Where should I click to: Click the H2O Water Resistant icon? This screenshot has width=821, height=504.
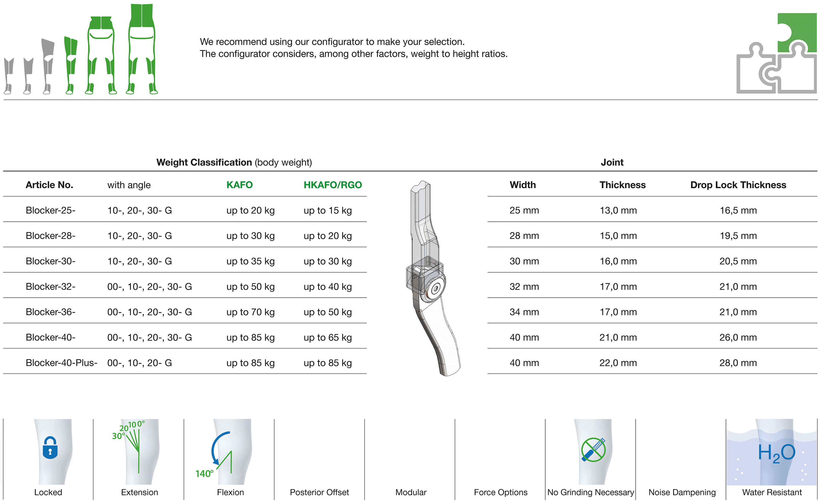pyautogui.click(x=772, y=452)
